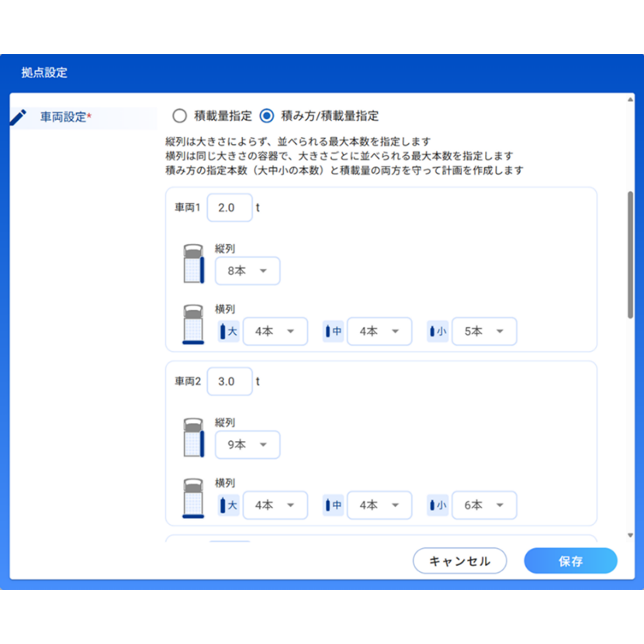This screenshot has height=644, width=644.
Task: Click the 横列 truck icon for 車両2
Action: coord(194,498)
